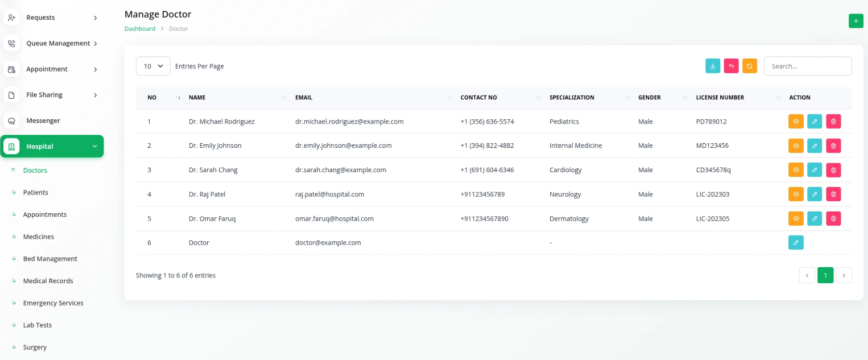This screenshot has width=868, height=360.
Task: View Dr. Michael Rodriguez details eye icon
Action: point(796,121)
